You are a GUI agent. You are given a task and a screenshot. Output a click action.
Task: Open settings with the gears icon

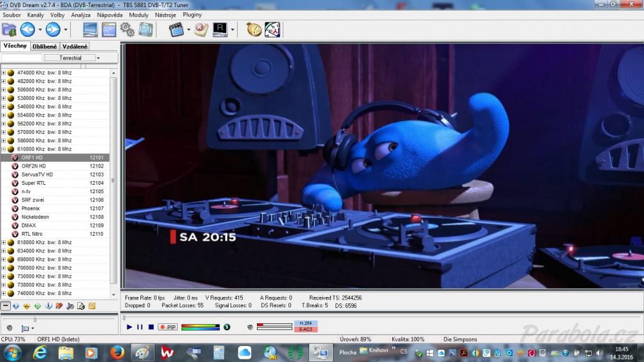pyautogui.click(x=128, y=30)
